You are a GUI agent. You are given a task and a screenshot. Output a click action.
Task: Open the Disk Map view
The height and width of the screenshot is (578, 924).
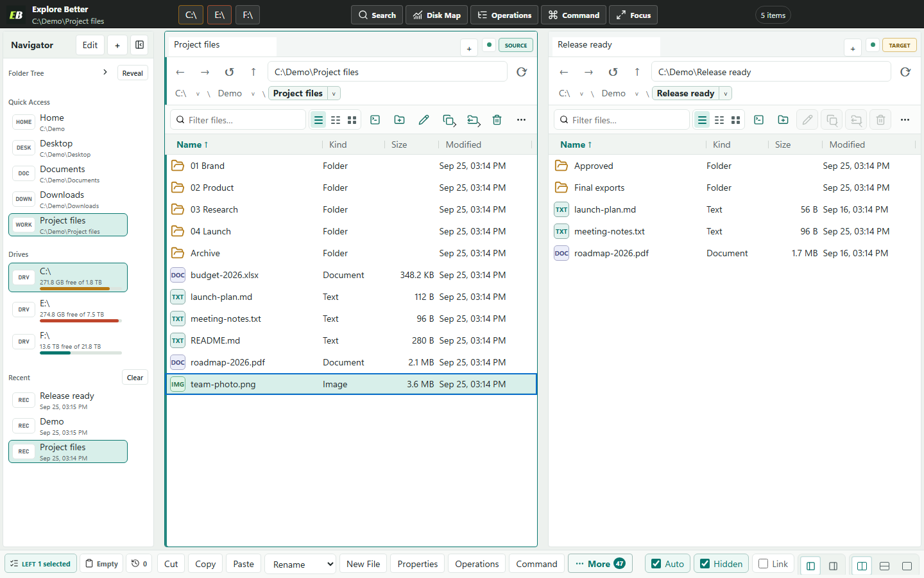click(x=436, y=15)
